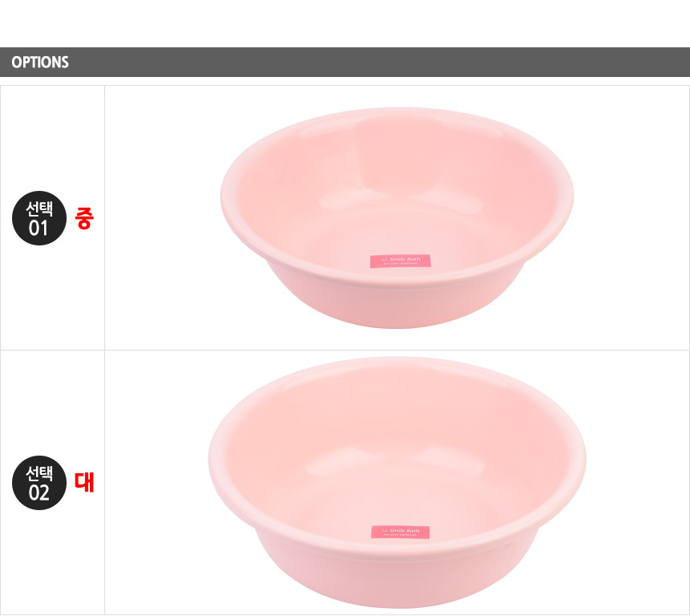Screen dimensions: 690x616
Task: Select the red 대 size label
Action: pyautogui.click(x=84, y=483)
